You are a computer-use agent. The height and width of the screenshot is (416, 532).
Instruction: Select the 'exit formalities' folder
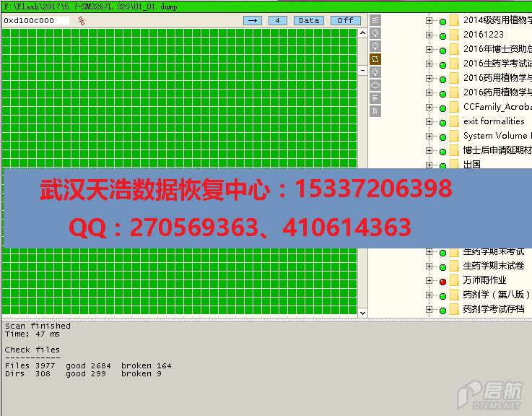coord(494,121)
